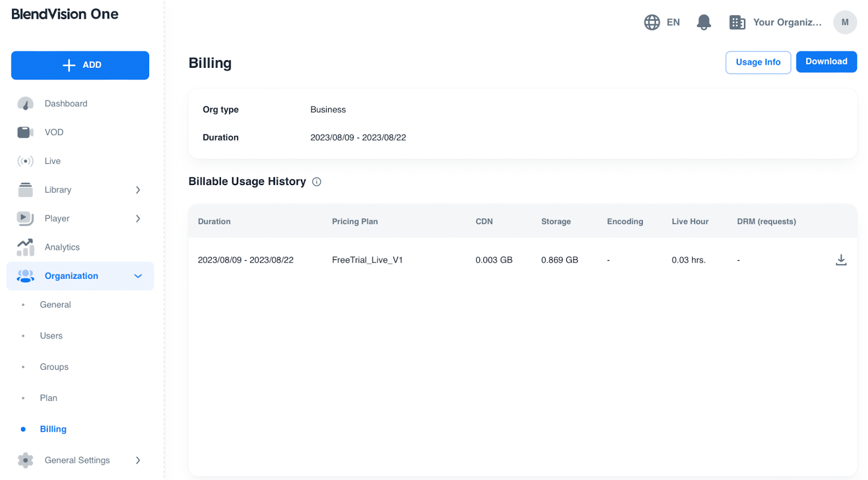
Task: Select the Live broadcast icon
Action: click(x=25, y=161)
